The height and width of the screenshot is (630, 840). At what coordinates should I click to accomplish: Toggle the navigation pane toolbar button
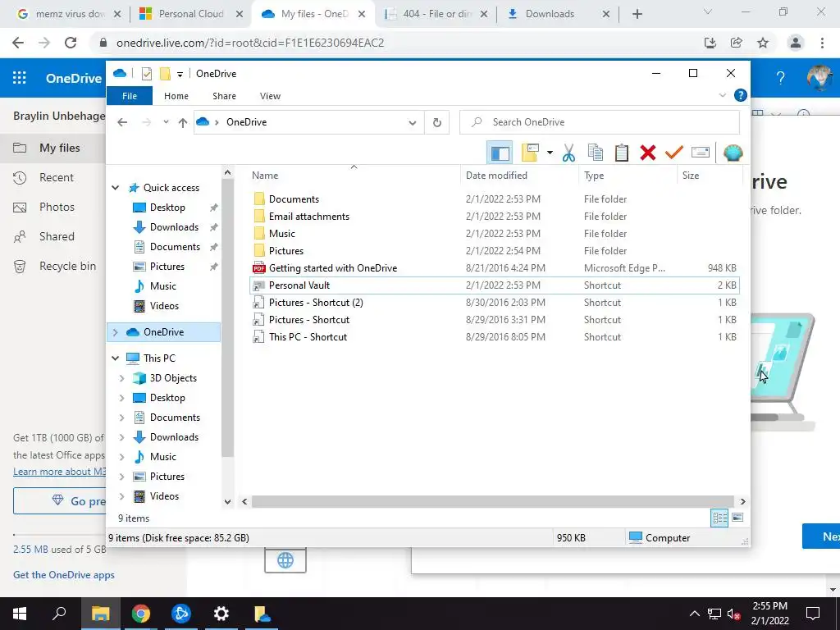tap(500, 153)
